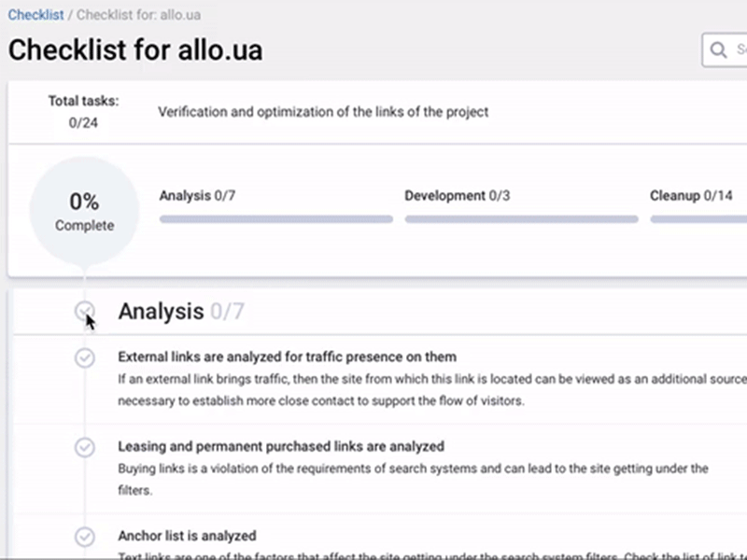Select the Development 0/3 progress label

tap(457, 196)
